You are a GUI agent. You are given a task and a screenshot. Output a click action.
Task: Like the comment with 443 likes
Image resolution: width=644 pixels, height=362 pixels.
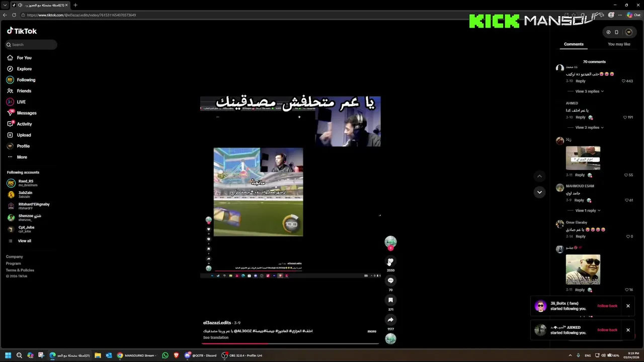pos(624,81)
